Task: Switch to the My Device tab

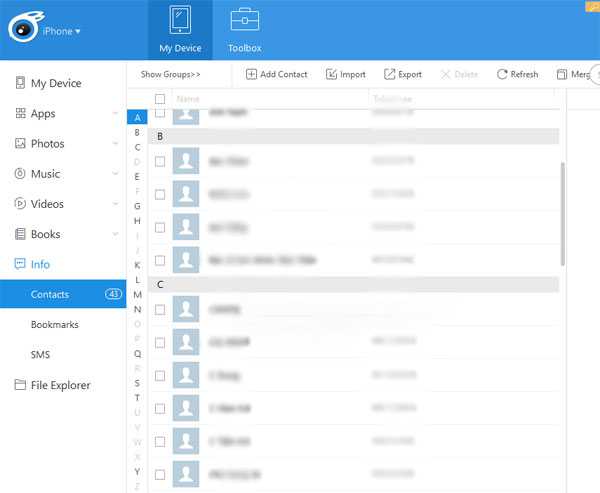Action: (180, 30)
